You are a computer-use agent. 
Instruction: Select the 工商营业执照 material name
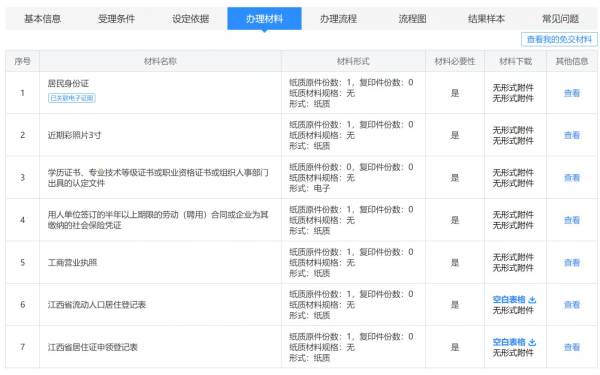pyautogui.click(x=72, y=262)
